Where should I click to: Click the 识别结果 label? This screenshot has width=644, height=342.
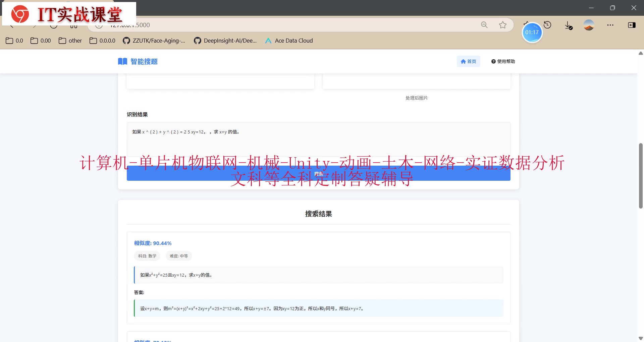137,114
